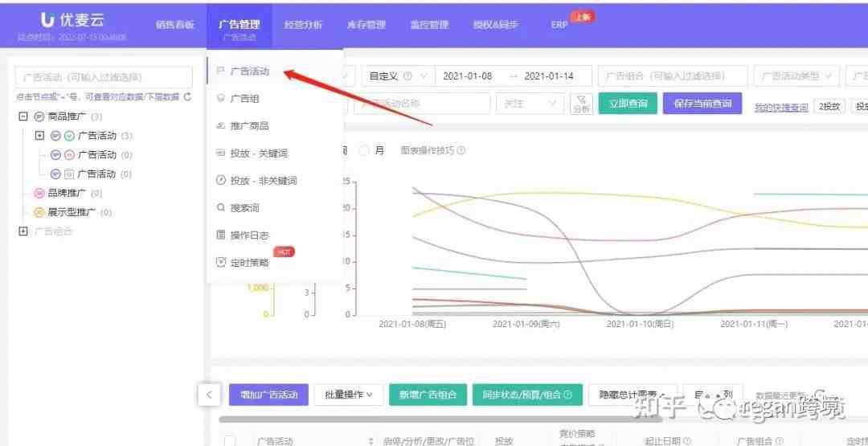Click the help icon next to 起止日期 column header

click(x=687, y=441)
